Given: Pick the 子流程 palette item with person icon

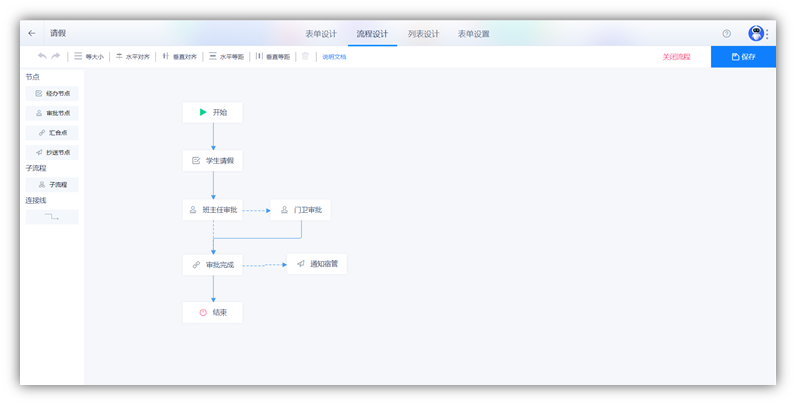Looking at the screenshot, I should pyautogui.click(x=52, y=185).
